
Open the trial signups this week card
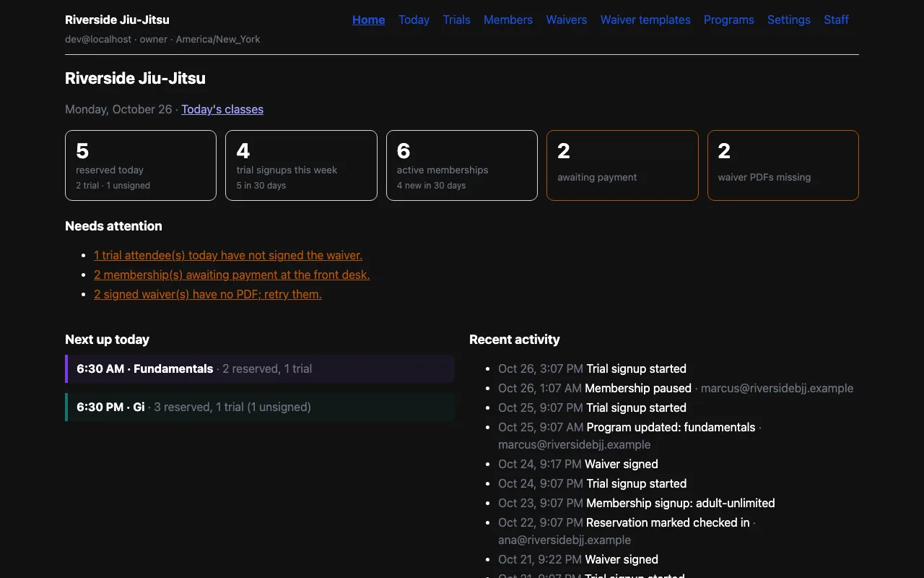pos(301,165)
